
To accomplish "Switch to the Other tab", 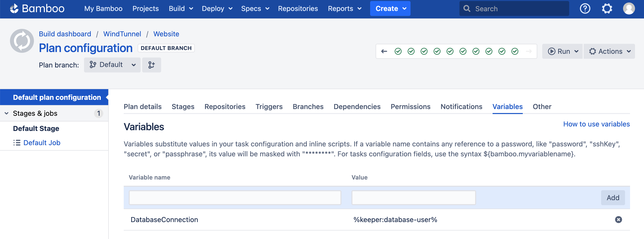I will [x=542, y=107].
